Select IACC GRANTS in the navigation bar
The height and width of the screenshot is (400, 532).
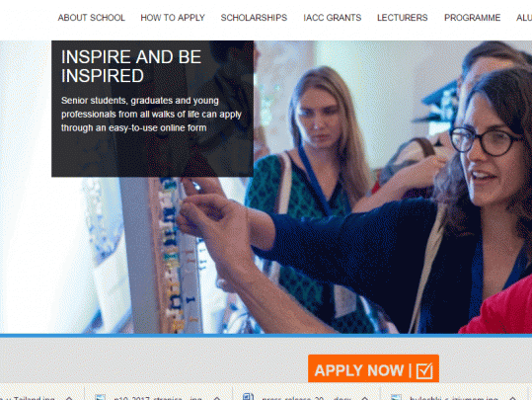333,18
